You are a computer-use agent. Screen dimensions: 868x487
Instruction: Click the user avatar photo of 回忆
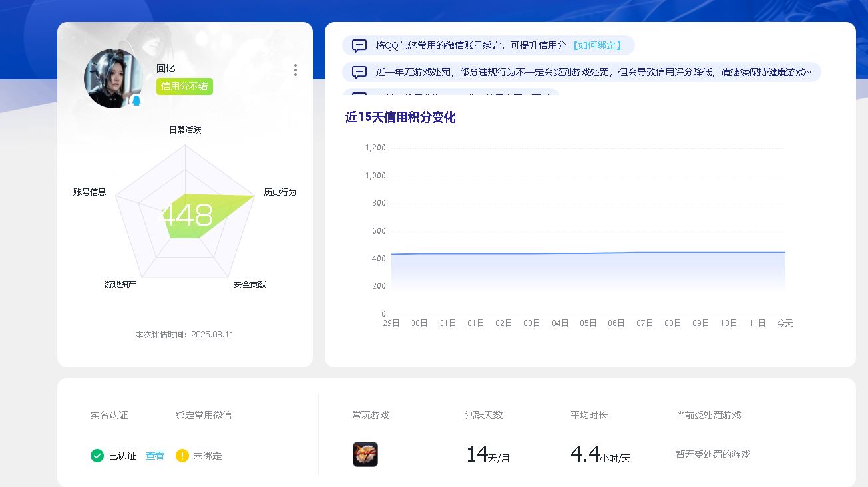pos(113,79)
